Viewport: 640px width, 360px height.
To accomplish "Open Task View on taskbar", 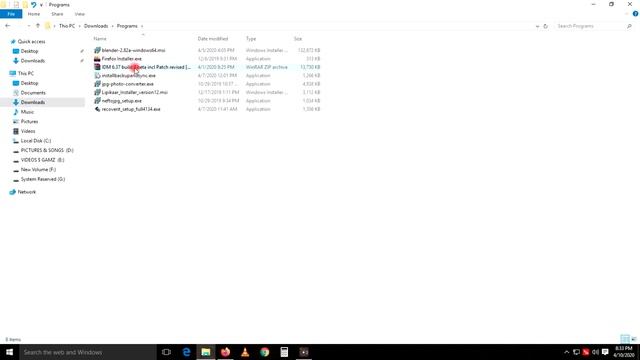I will point(166,352).
